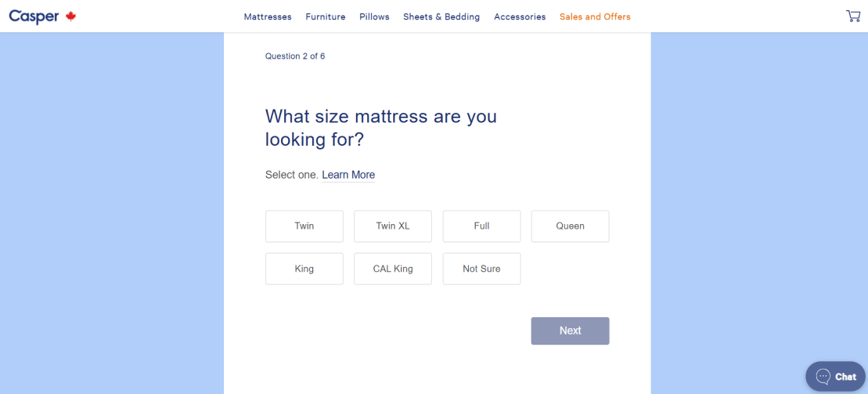Open the Chat speech bubble widget

pos(835,376)
